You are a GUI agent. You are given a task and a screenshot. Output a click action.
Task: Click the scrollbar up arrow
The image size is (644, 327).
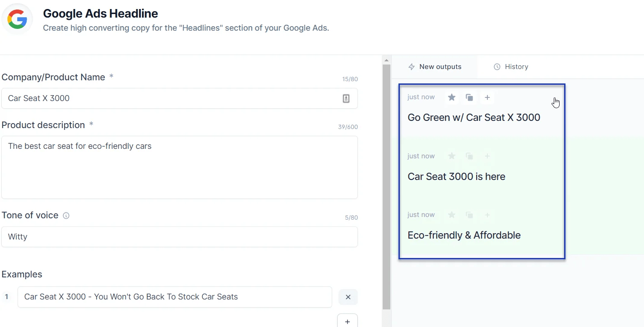pos(386,60)
